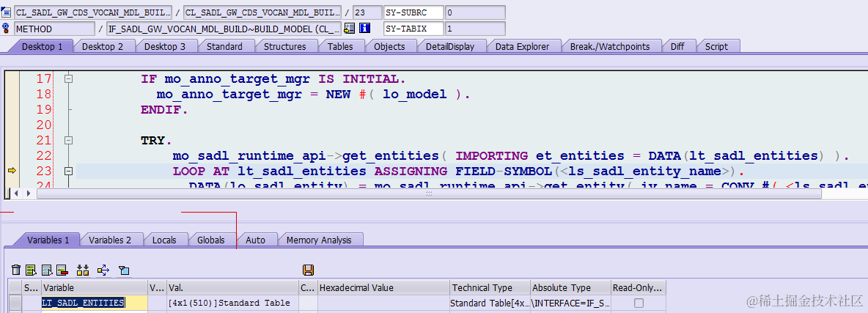Click the navigate-to-source icon beside the info icon

pos(349,29)
